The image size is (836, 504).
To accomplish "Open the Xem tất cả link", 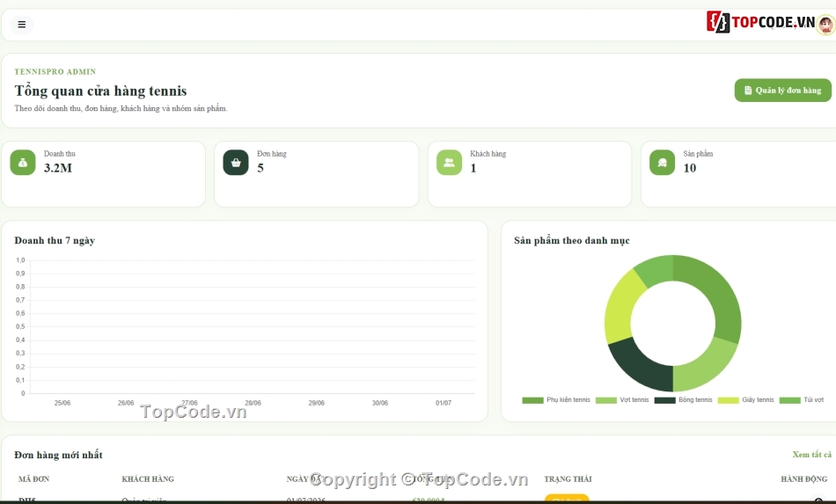I will coord(811,455).
